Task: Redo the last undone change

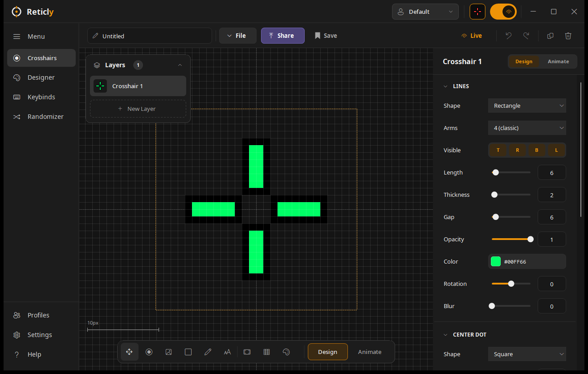Action: [x=526, y=36]
